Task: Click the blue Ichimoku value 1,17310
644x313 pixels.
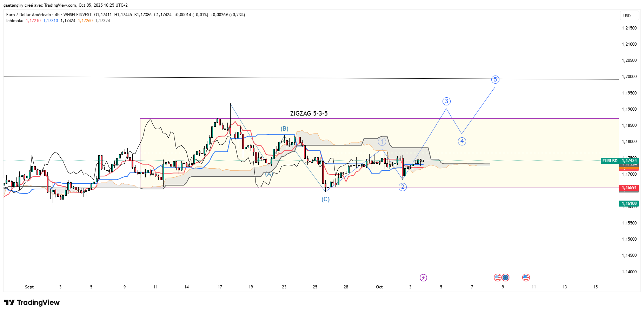Action: pos(51,21)
